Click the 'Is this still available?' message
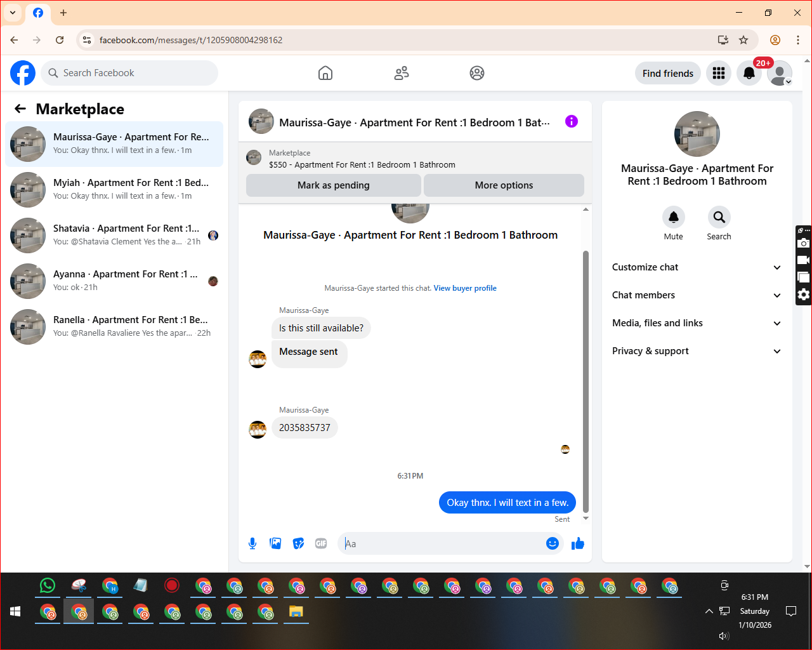The height and width of the screenshot is (650, 812). (x=321, y=328)
